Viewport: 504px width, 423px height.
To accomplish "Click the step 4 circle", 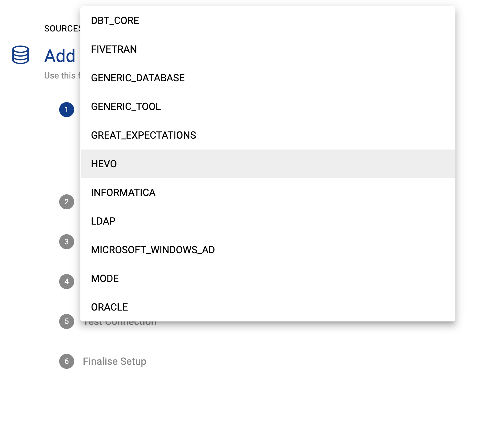I will pos(67,282).
